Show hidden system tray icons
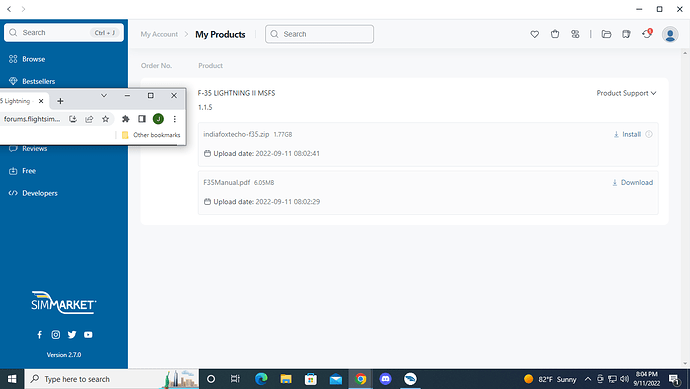690x389 pixels. (588, 379)
